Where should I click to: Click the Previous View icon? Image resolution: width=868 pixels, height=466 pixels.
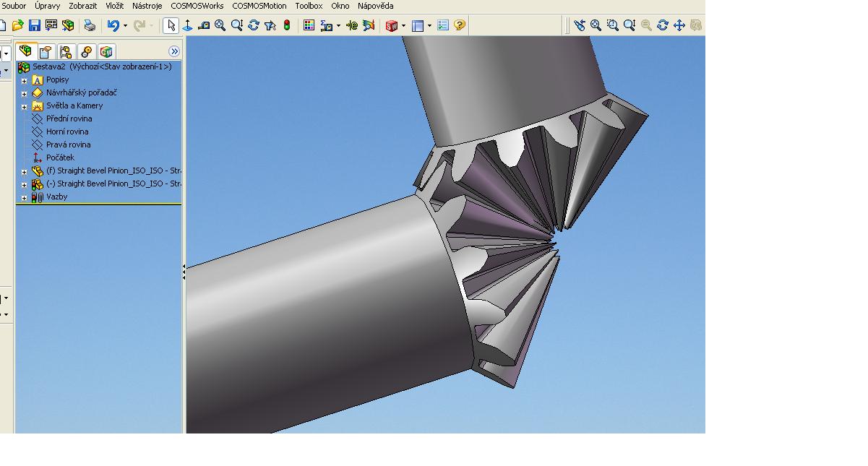tap(580, 25)
